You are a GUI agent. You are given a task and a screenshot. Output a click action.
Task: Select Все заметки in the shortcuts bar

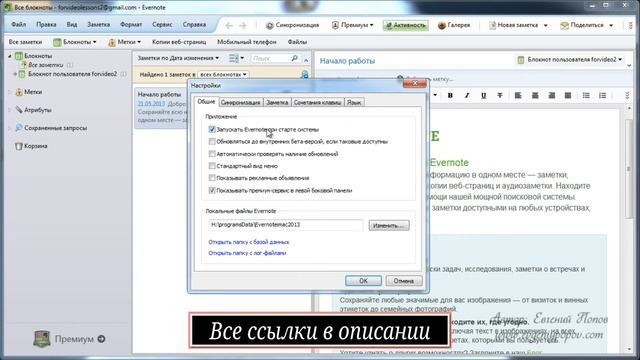pos(25,42)
